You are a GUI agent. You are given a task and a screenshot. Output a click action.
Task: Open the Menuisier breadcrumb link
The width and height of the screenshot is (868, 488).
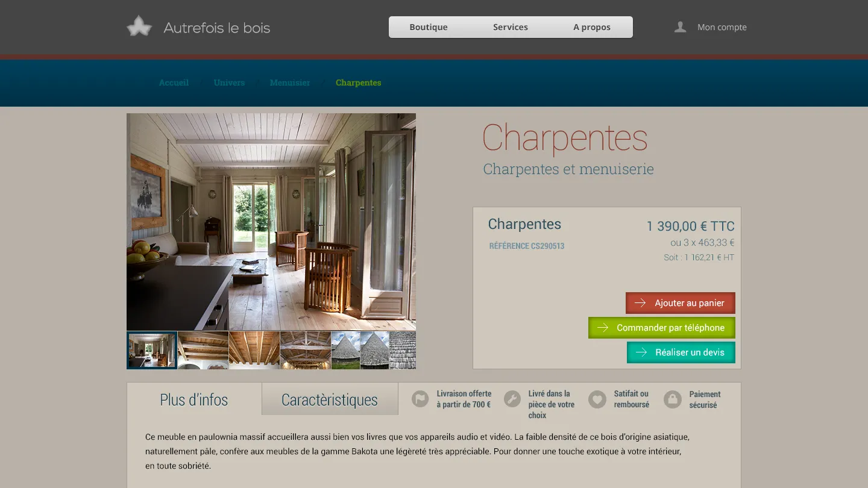(x=290, y=83)
